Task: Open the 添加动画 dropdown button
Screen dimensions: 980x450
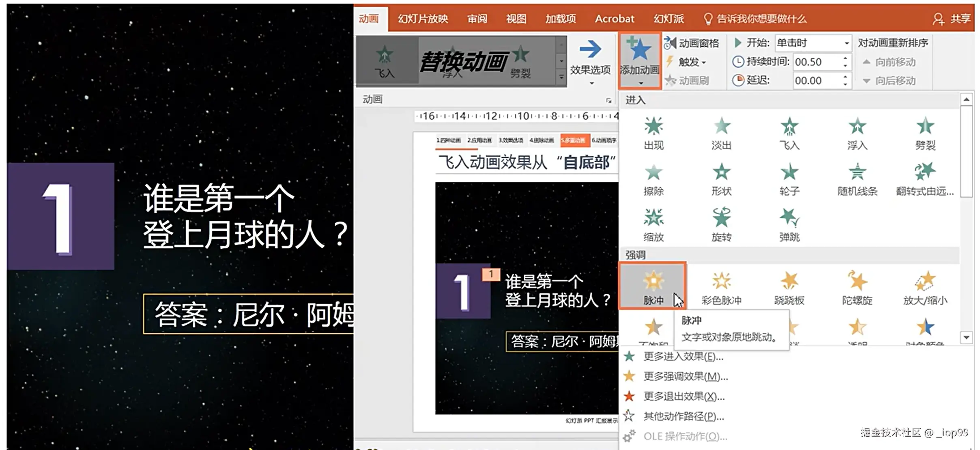Action: click(639, 61)
